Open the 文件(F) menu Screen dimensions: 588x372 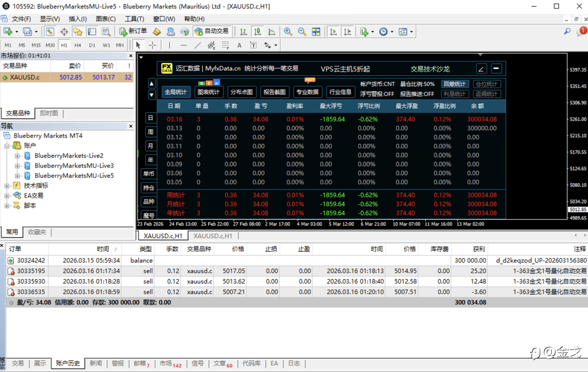tap(21, 19)
